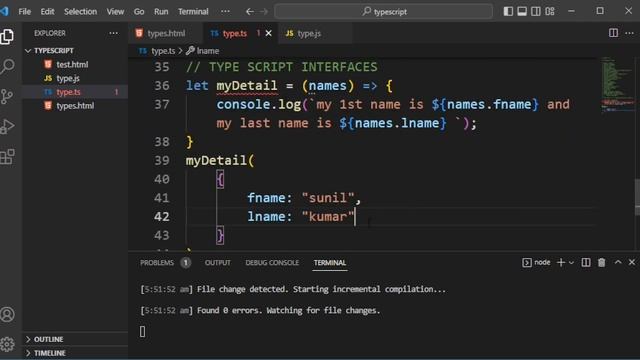Open the View menu
Screen dimensions: 640x360
click(x=116, y=11)
